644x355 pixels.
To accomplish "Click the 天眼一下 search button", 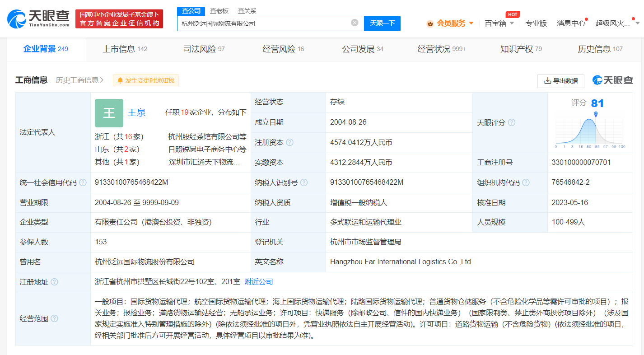I will click(382, 23).
